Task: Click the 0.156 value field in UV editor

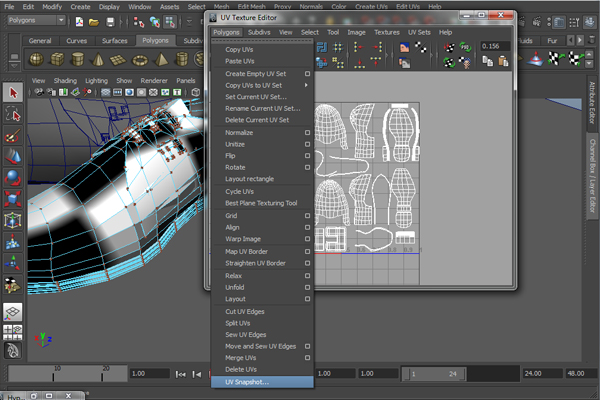Action: [495, 46]
